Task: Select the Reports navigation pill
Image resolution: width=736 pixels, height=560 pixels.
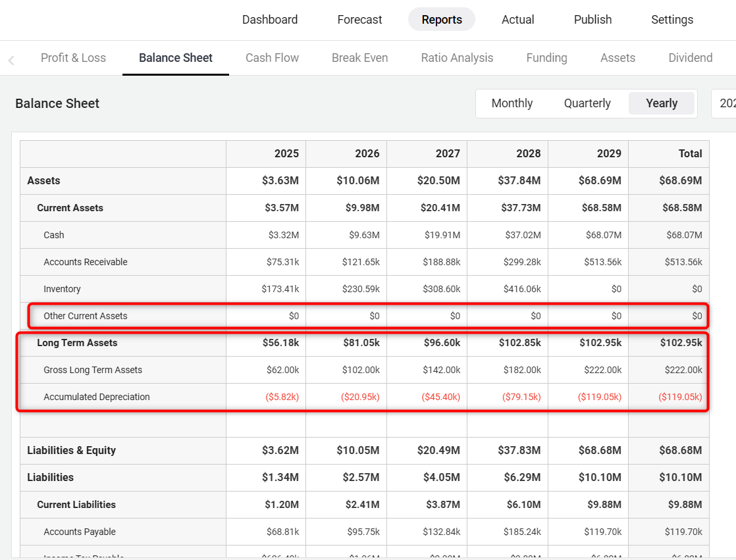Action: (x=441, y=20)
